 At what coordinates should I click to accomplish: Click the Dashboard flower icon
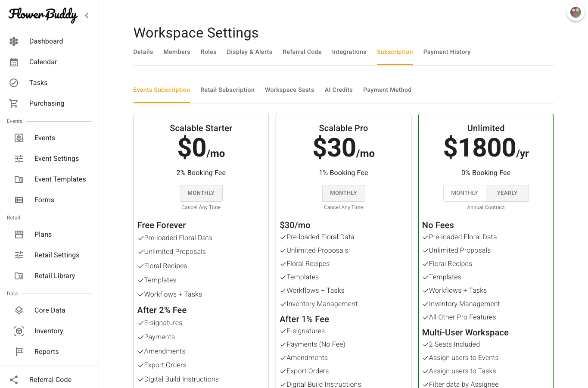pyautogui.click(x=14, y=41)
